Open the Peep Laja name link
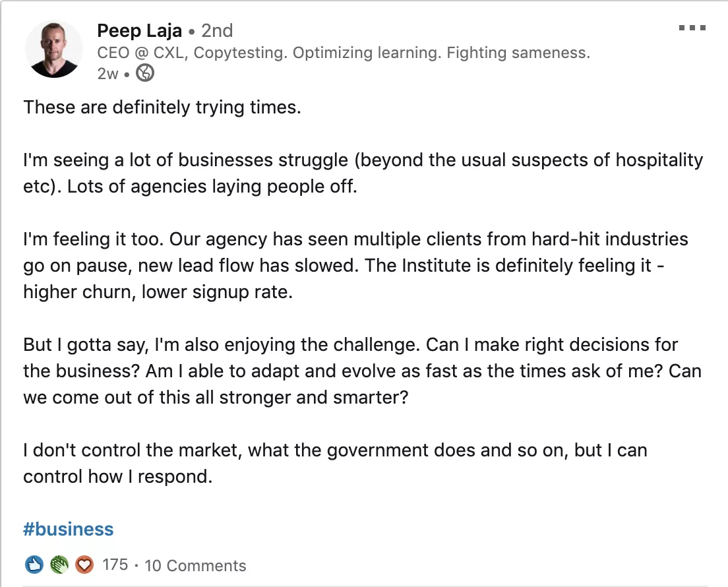 139,30
